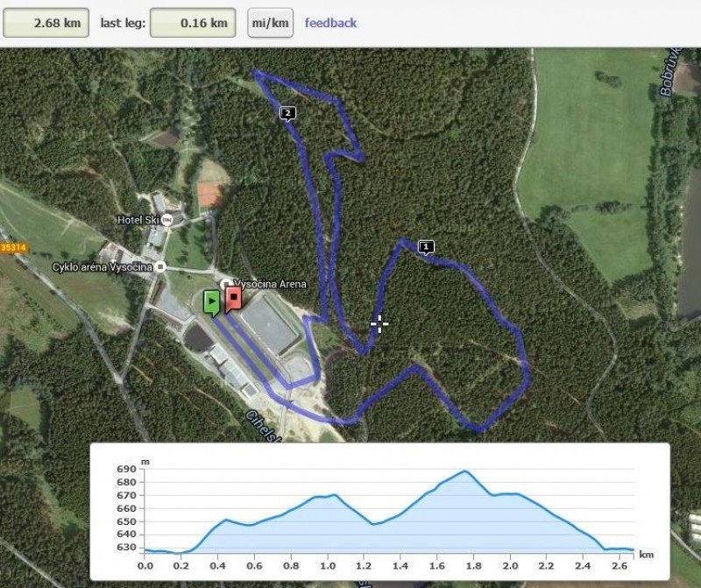Click the Cyklo aréna Vysočina place icon
The height and width of the screenshot is (588, 701).
(x=160, y=267)
